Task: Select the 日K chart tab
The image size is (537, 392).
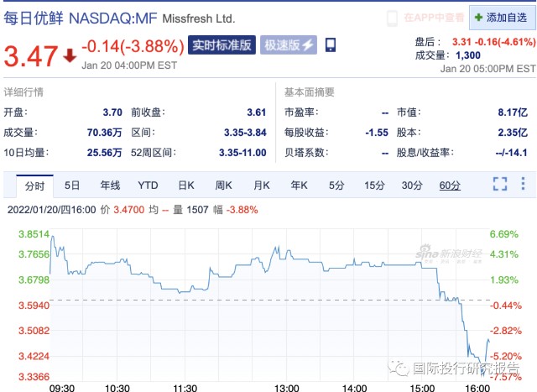Action: click(x=186, y=186)
